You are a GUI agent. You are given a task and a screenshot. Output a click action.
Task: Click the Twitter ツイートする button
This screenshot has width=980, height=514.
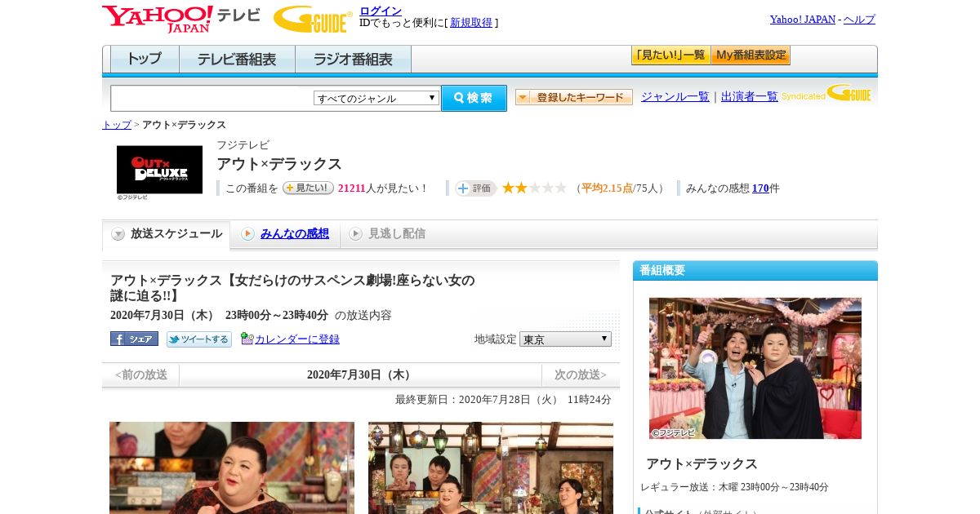199,339
